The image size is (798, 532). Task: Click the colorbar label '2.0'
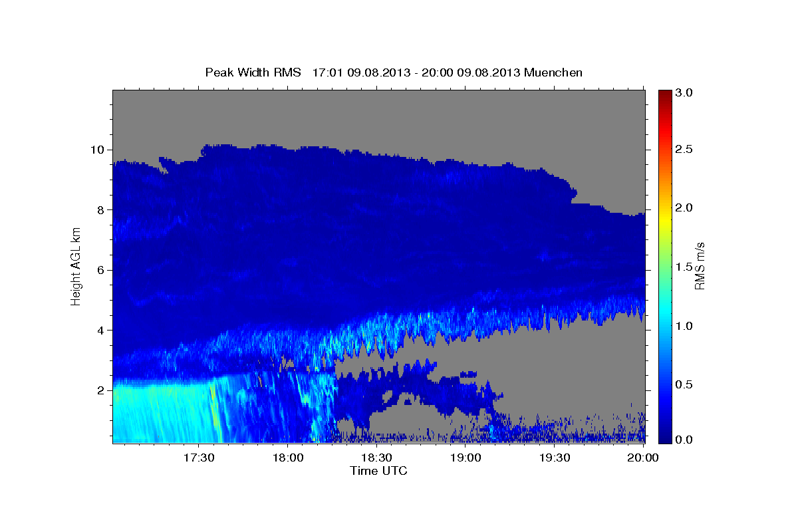point(684,208)
